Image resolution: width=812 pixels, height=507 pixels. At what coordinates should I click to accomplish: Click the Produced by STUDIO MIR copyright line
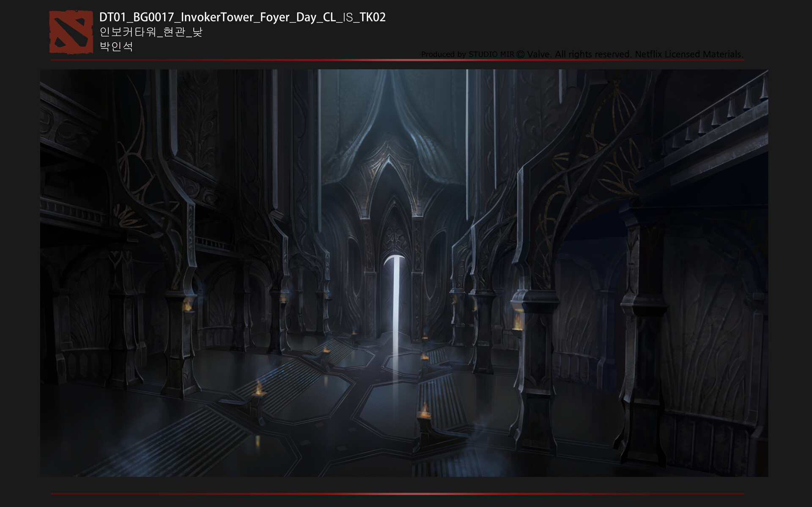tap(582, 54)
